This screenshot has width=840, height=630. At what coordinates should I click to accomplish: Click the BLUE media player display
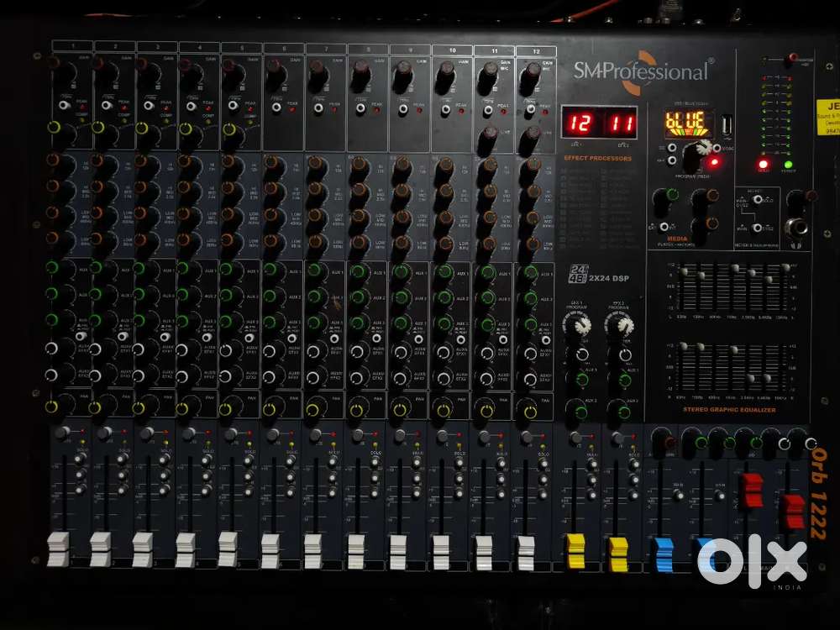pos(686,123)
